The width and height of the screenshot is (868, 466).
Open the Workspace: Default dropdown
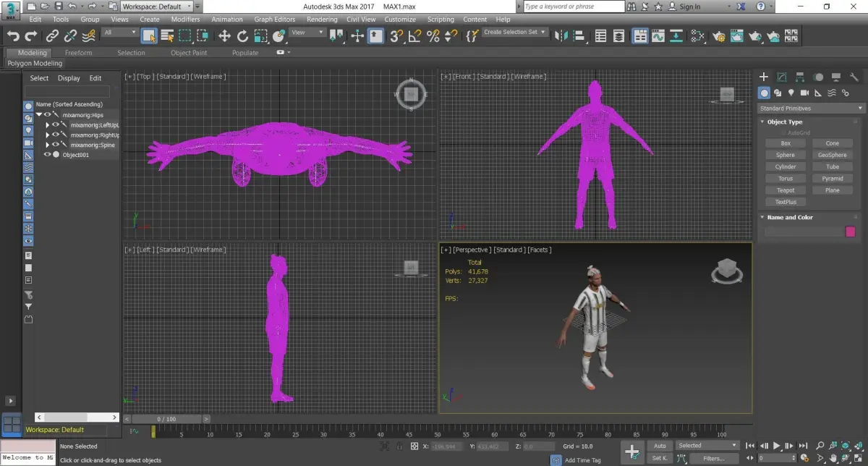[157, 7]
